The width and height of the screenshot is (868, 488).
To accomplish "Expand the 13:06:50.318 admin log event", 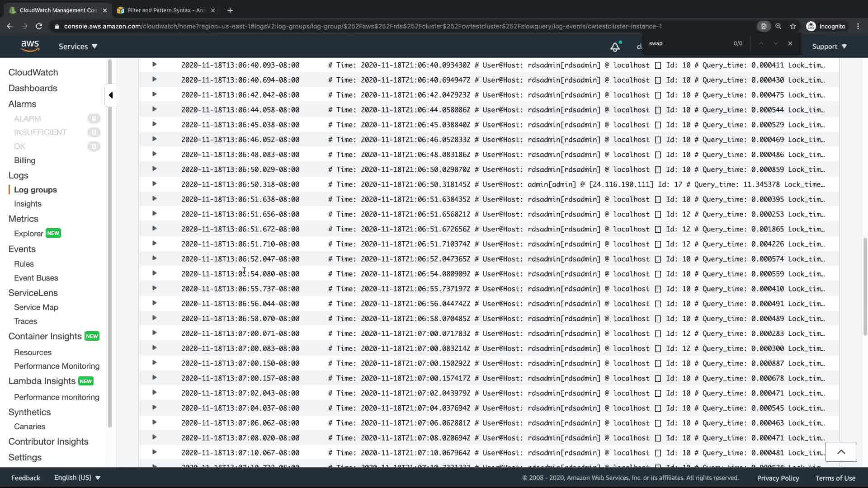I will point(154,184).
